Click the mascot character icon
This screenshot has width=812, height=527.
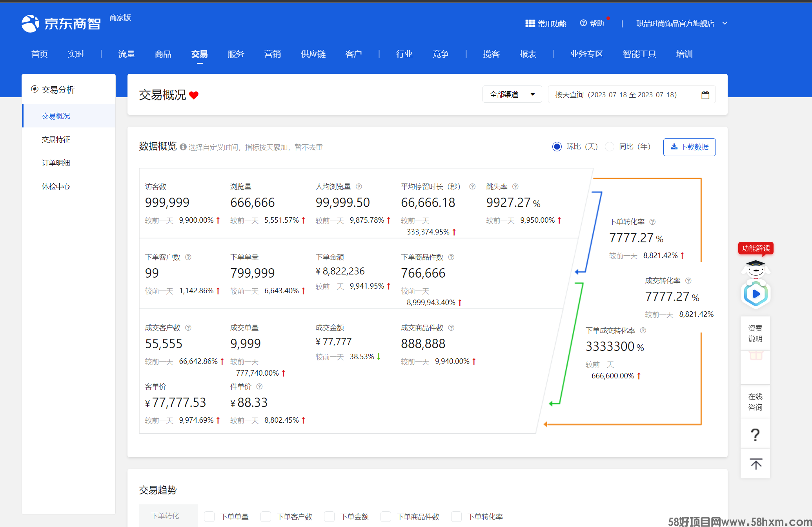point(756,269)
